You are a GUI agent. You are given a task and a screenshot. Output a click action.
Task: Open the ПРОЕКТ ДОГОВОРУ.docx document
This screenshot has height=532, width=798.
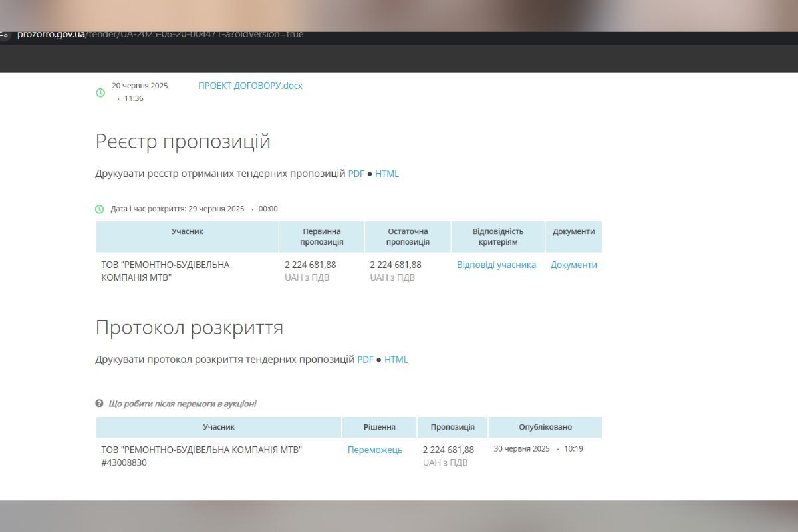click(x=250, y=86)
